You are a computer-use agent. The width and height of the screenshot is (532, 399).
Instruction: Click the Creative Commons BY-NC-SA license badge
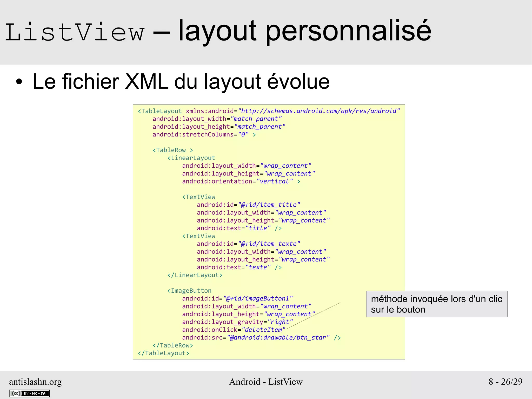[x=30, y=393]
